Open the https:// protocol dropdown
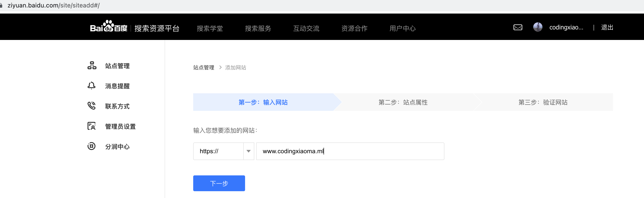 coord(224,151)
